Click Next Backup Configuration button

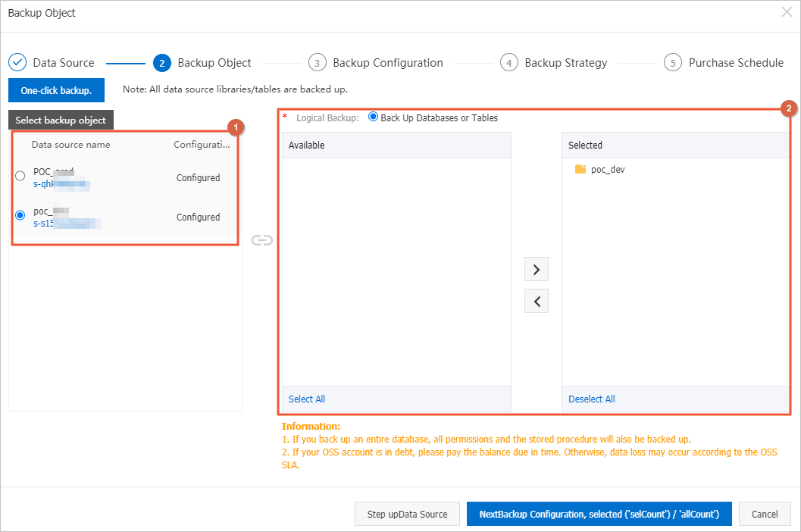click(599, 514)
